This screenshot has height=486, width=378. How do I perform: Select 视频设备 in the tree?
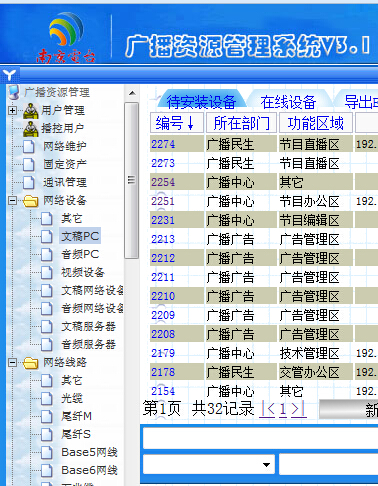click(83, 272)
